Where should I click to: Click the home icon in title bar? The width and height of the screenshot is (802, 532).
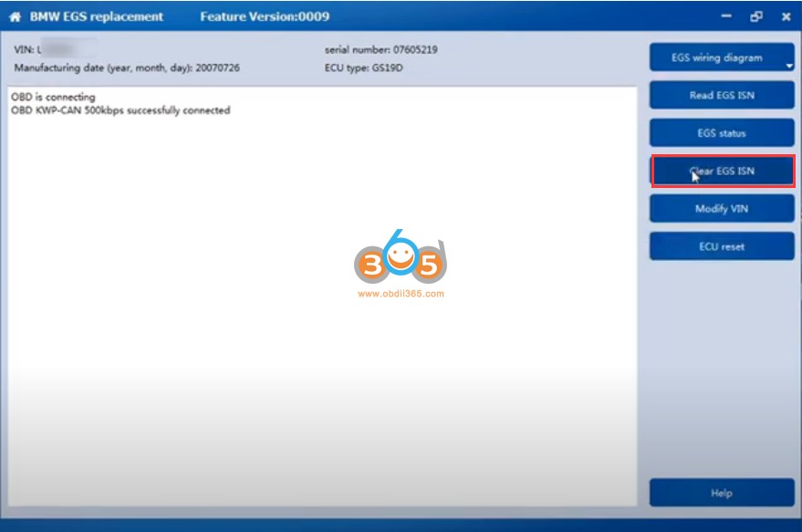pyautogui.click(x=15, y=16)
